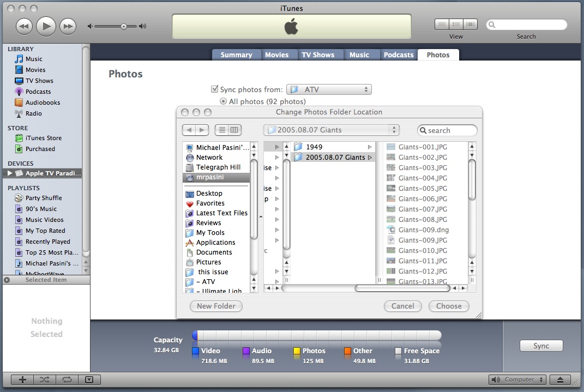Viewport: 584px width, 392px height.
Task: Click the repeat icon in bottom bar
Action: pyautogui.click(x=67, y=380)
